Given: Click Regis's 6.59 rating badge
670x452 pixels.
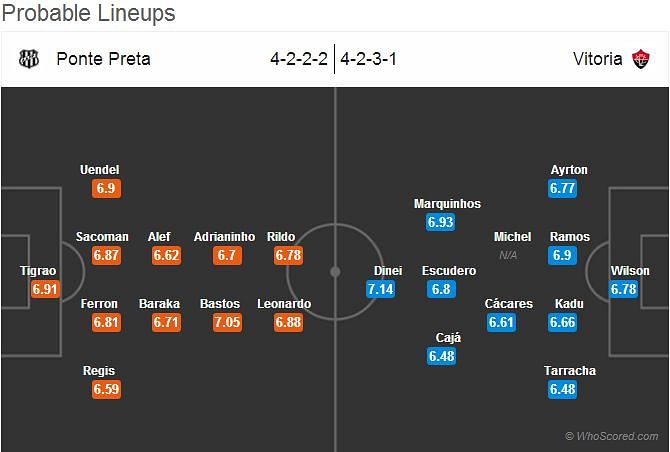Looking at the screenshot, I should coord(106,389).
